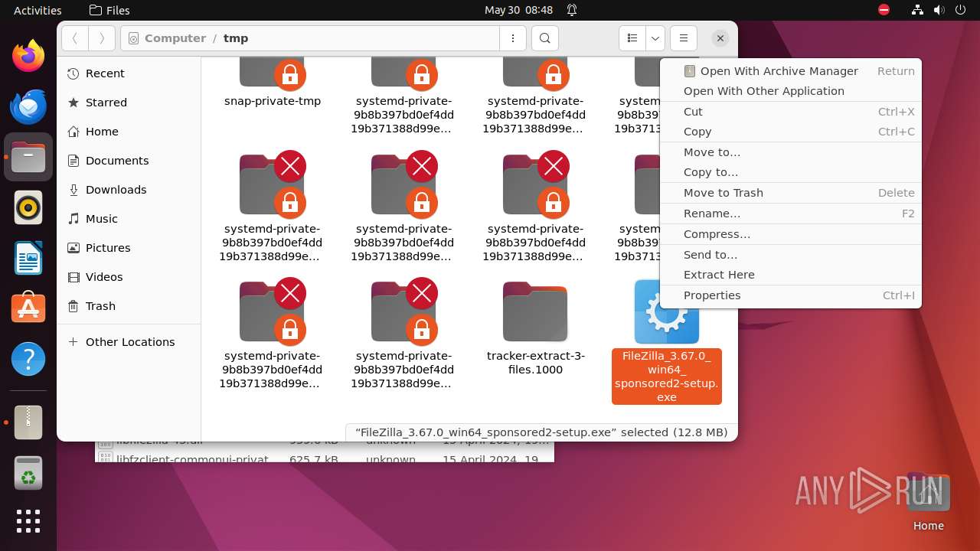Open LibreOffice Writer from the dock
980x551 pixels.
point(28,258)
